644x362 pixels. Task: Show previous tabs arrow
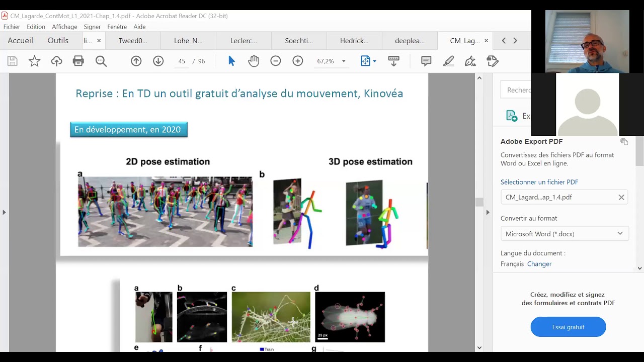504,41
